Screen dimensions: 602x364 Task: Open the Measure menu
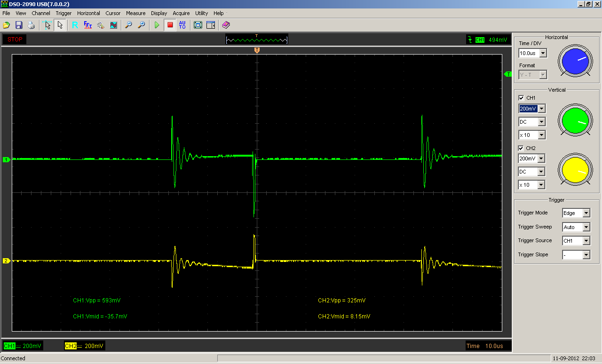[135, 13]
